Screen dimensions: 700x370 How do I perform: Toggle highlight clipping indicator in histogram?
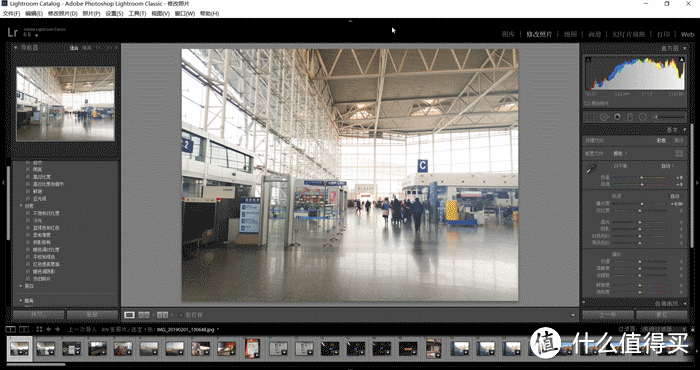(682, 59)
